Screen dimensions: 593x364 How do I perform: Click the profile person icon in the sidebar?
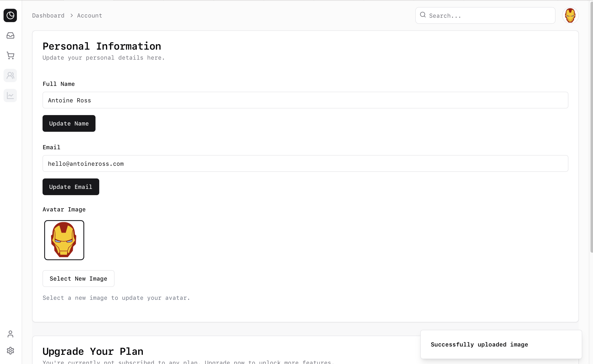10,334
